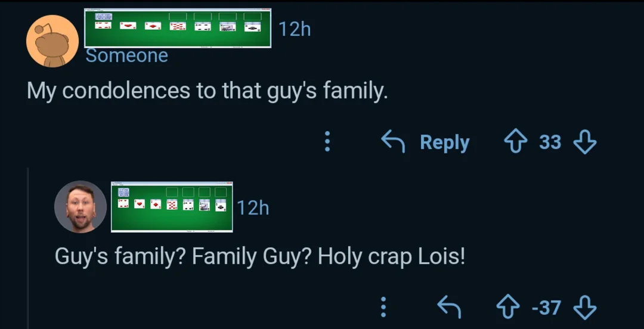View the reply author's profile photo
The width and height of the screenshot is (644, 329).
80,206
